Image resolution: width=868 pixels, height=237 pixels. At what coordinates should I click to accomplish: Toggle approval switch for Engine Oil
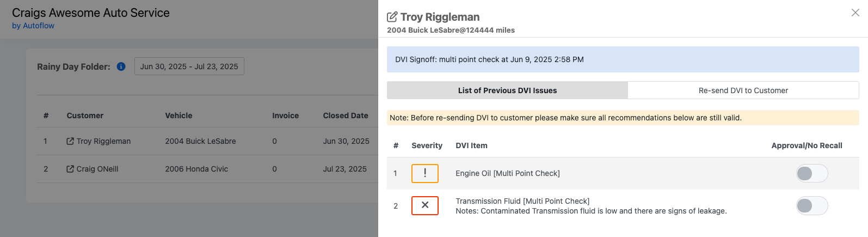tap(812, 173)
